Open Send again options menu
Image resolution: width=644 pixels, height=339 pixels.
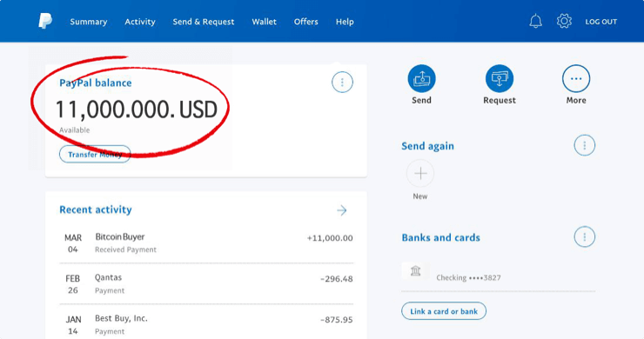coord(584,145)
